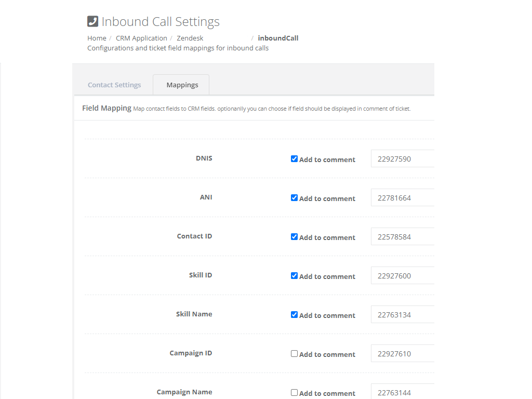Click the phone icon beside Inbound Call Settings
Image resolution: width=532 pixels, height=399 pixels.
[x=92, y=21]
